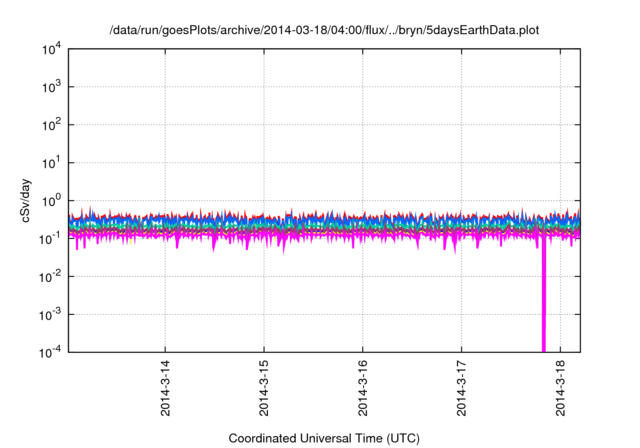Click the 10^1 y-axis tick label

click(x=51, y=163)
